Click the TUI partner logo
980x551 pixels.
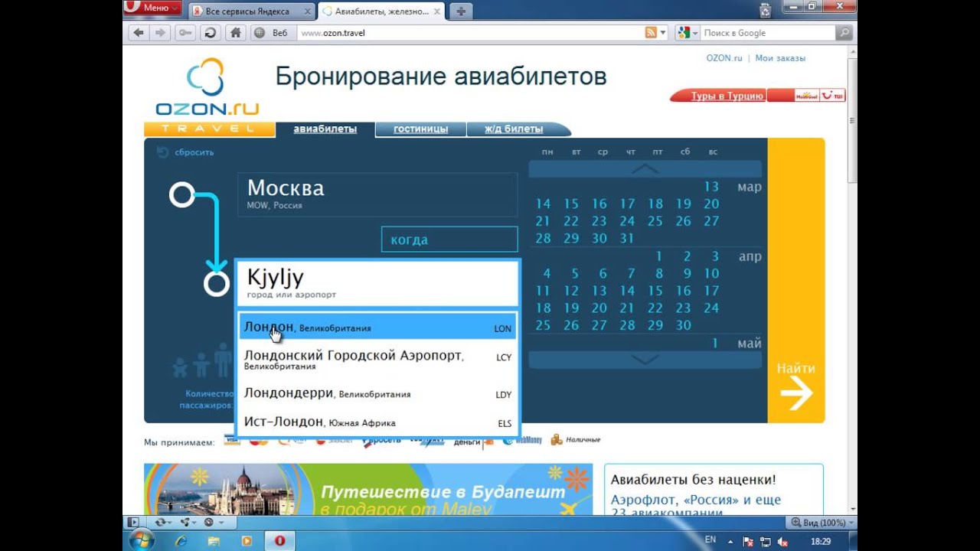pyautogui.click(x=833, y=96)
